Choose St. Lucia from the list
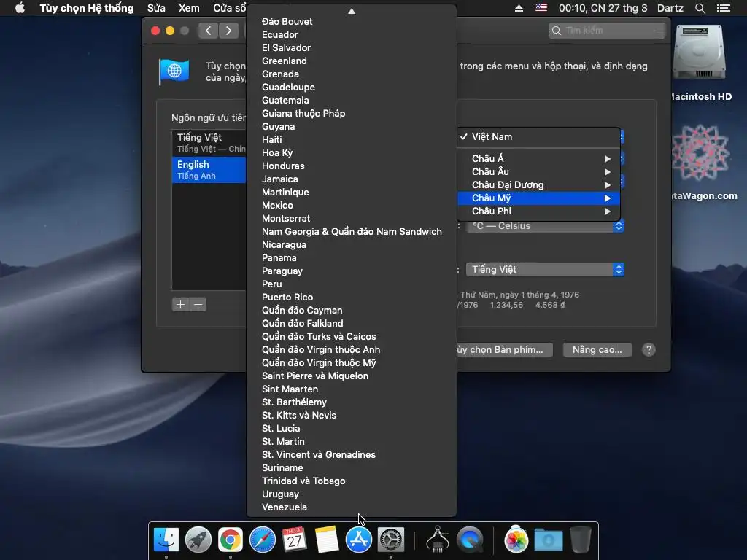Viewport: 747px width, 560px height. pos(352,429)
